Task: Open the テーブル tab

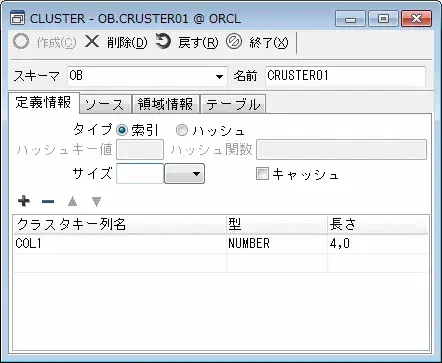Action: pyautogui.click(x=233, y=104)
